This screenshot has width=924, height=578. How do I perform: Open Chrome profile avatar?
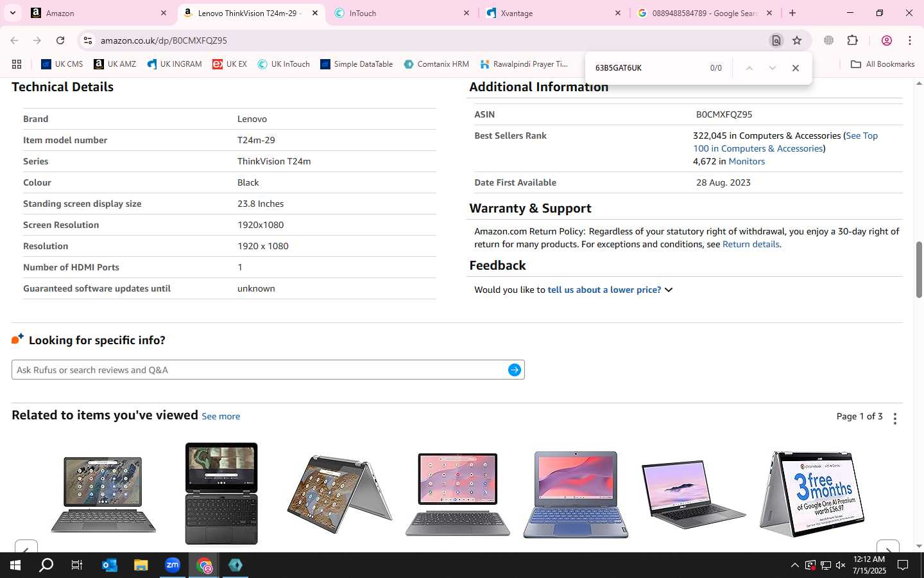point(887,40)
